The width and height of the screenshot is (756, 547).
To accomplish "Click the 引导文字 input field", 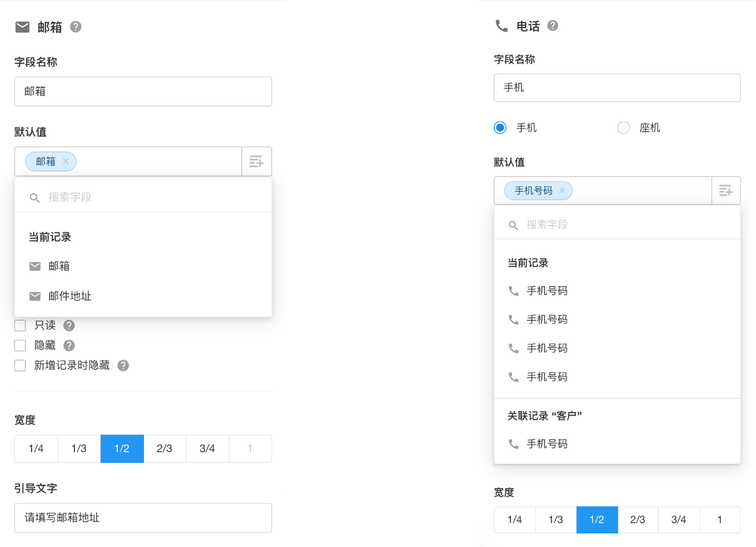I will [x=143, y=518].
